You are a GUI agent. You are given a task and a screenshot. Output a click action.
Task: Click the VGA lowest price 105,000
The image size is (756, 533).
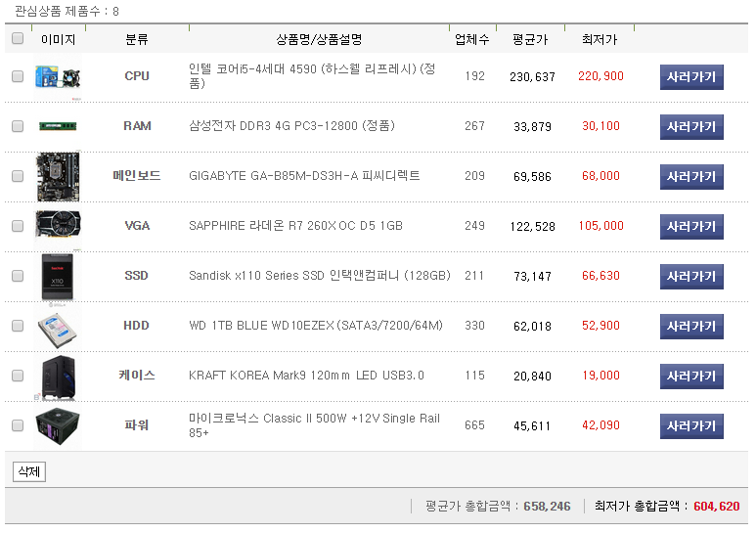(600, 226)
